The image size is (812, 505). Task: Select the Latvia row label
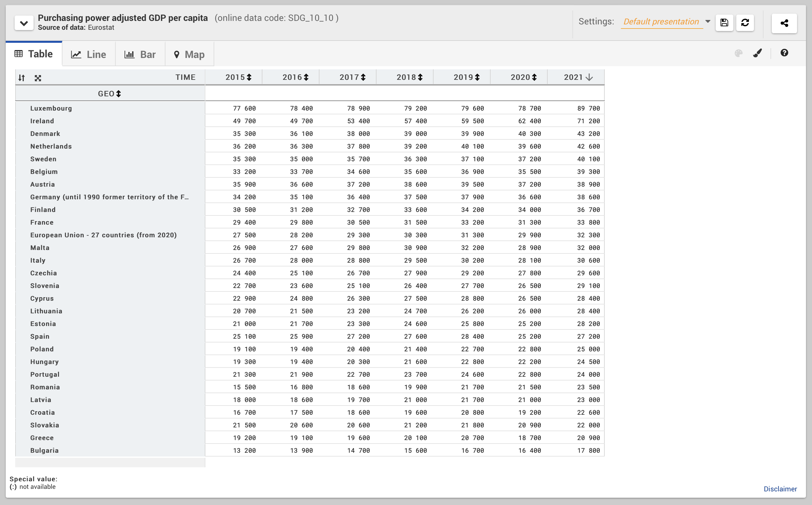[x=41, y=400]
